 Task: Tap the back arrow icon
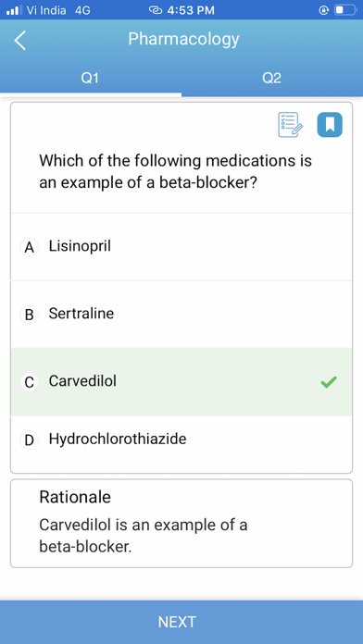[19, 41]
